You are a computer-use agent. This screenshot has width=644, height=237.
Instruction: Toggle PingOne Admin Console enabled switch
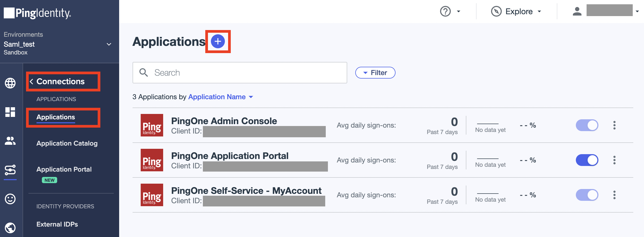[587, 125]
